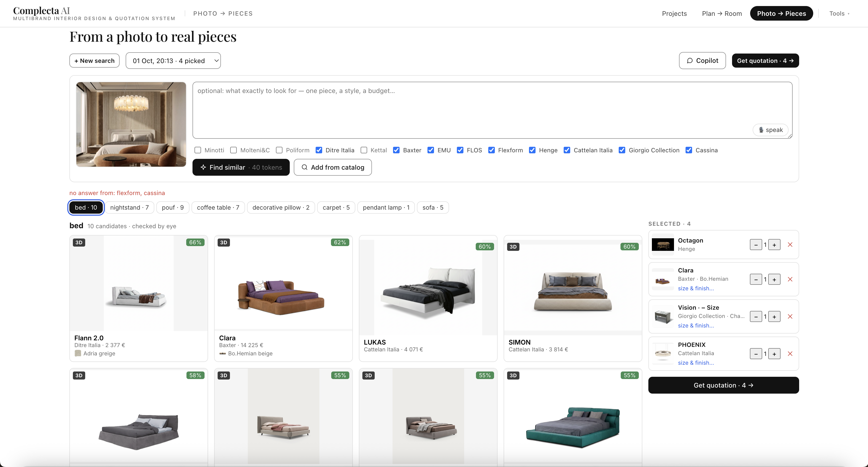Uncheck the EMU brand
This screenshot has width=868, height=467.
coord(431,150)
